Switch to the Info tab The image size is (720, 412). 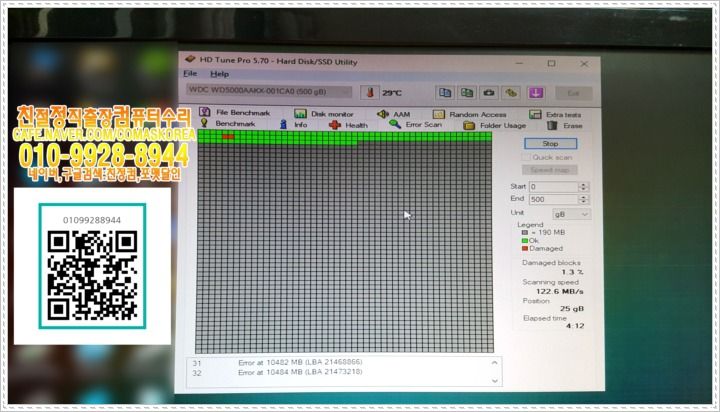pyautogui.click(x=293, y=124)
